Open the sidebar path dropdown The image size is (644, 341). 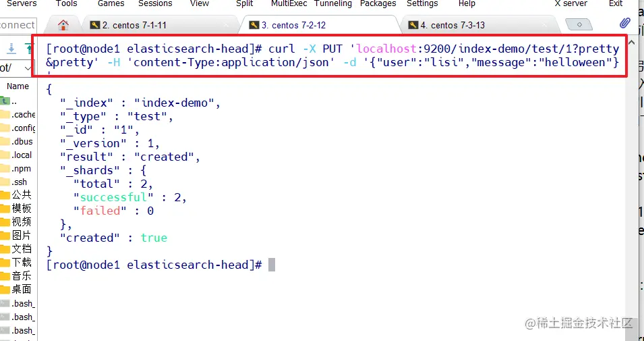tap(28, 68)
